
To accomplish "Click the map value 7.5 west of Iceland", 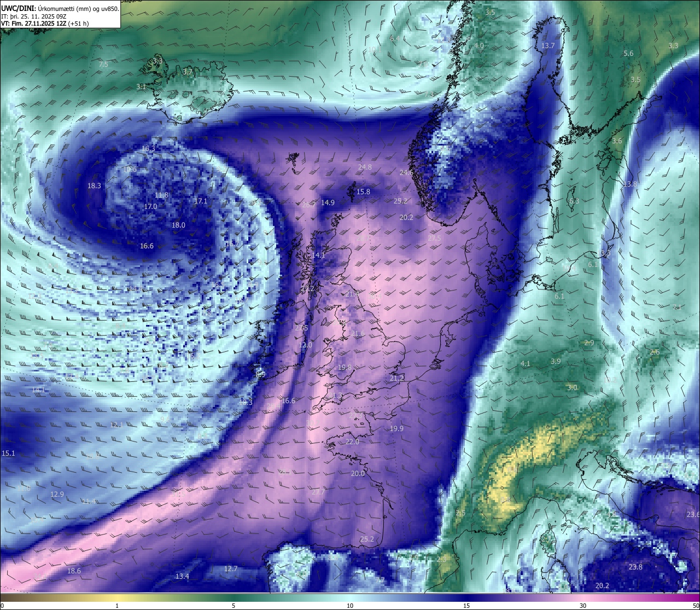I will [103, 64].
